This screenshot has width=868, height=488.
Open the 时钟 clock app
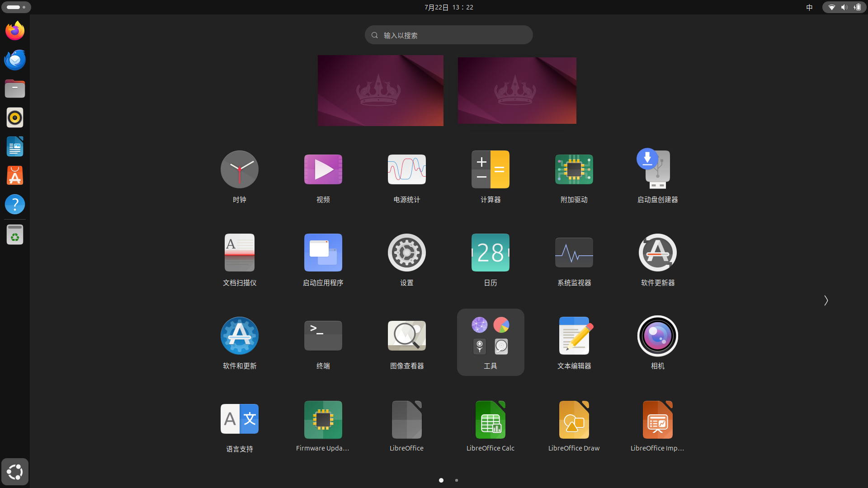click(x=239, y=170)
